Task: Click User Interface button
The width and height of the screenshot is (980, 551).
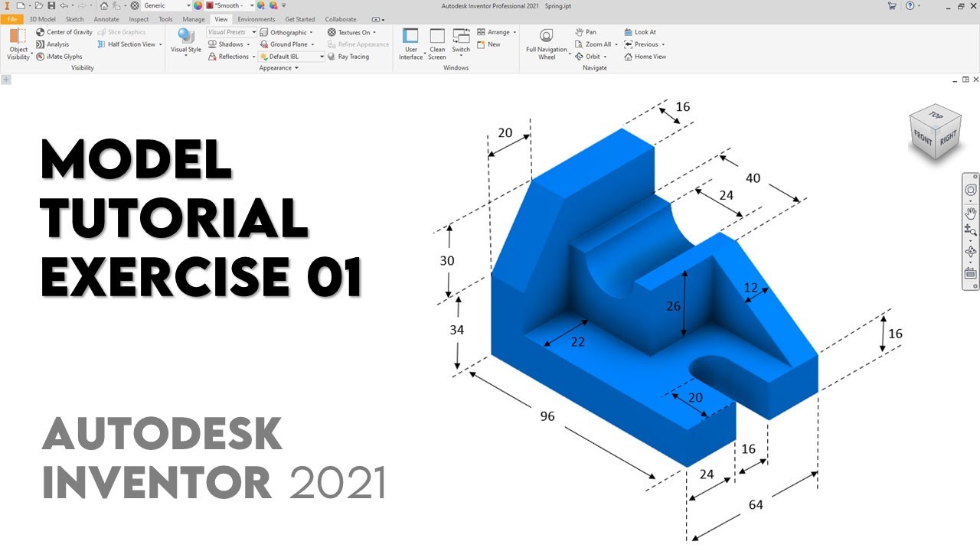Action: click(410, 44)
